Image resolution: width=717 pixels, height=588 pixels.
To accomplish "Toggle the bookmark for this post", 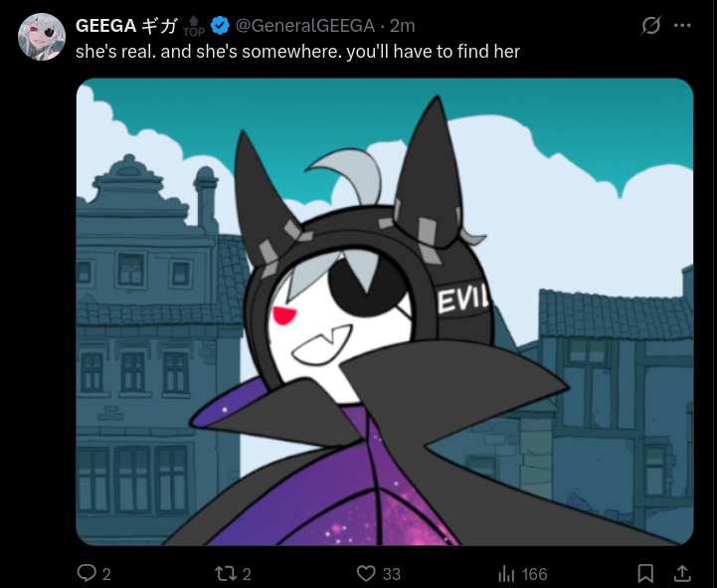I will click(645, 573).
